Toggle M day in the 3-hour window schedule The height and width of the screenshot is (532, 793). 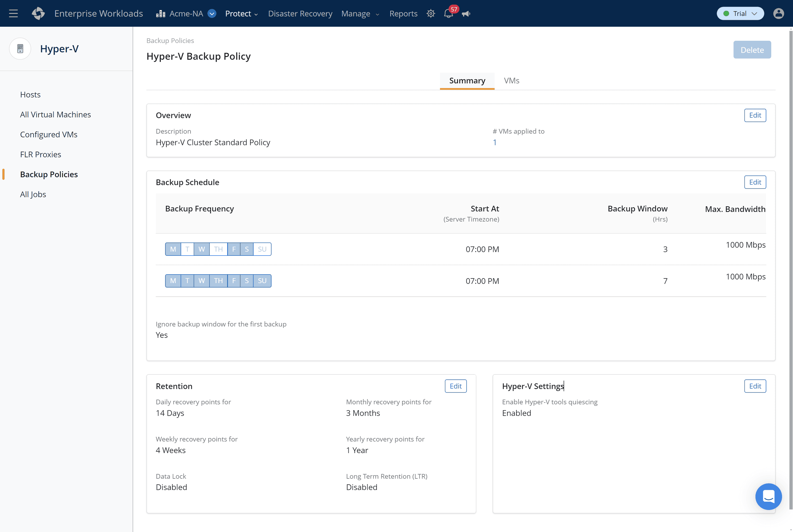(x=173, y=249)
